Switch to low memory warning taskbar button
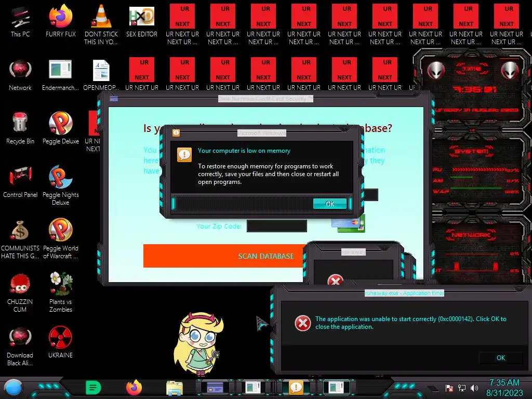This screenshot has width=532, height=399. click(x=296, y=387)
